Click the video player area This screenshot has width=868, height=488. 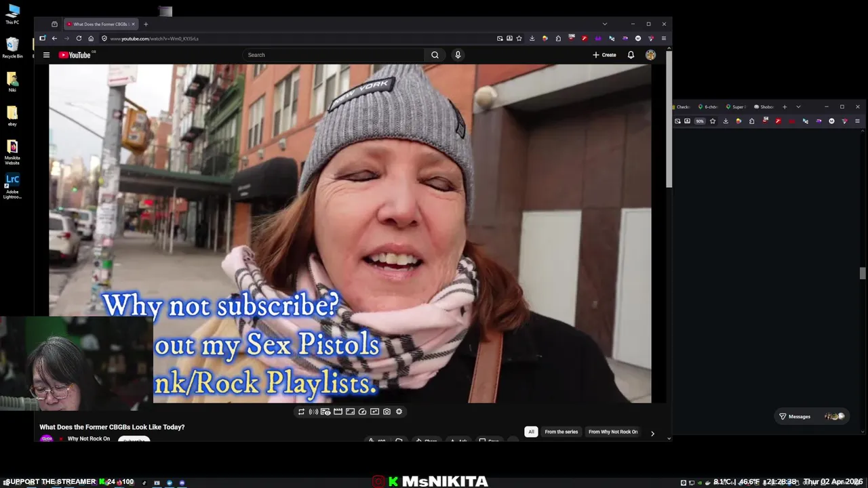click(x=350, y=234)
